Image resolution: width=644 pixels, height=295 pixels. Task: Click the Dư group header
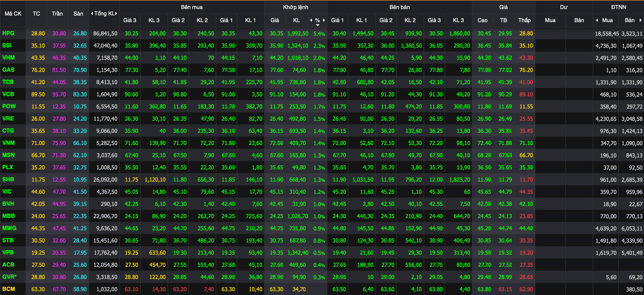[x=564, y=7]
